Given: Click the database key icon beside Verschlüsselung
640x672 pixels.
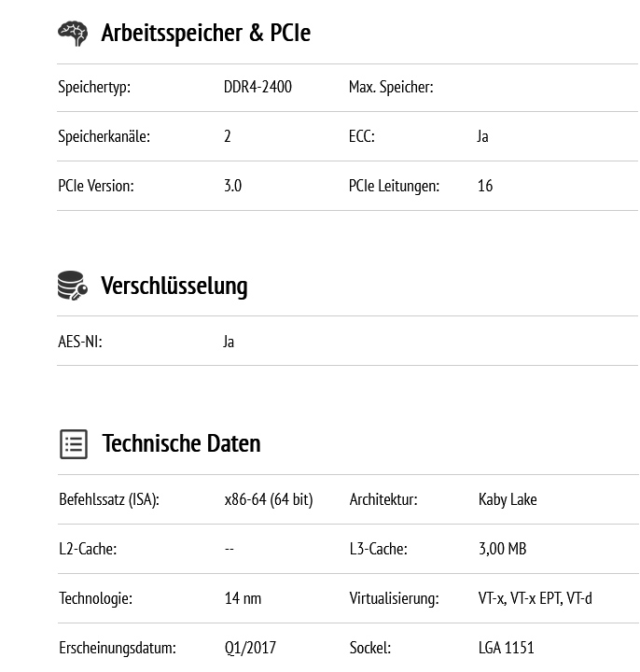Looking at the screenshot, I should [73, 286].
